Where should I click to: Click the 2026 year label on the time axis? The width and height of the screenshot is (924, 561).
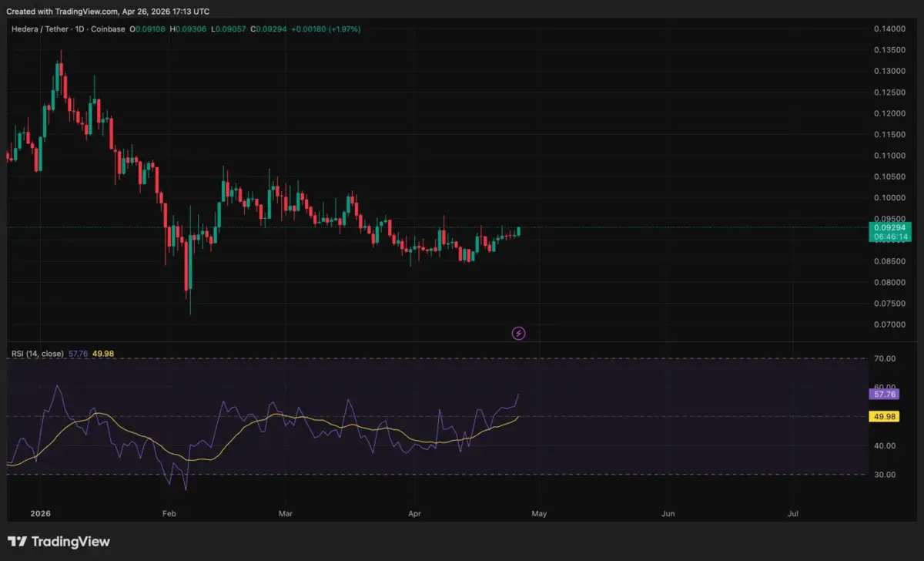point(38,512)
